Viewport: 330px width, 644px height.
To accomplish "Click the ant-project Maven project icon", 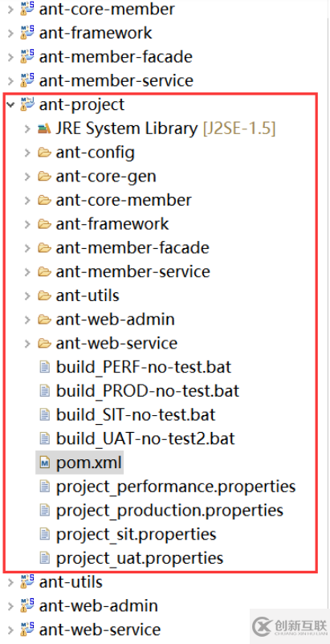I will [27, 104].
